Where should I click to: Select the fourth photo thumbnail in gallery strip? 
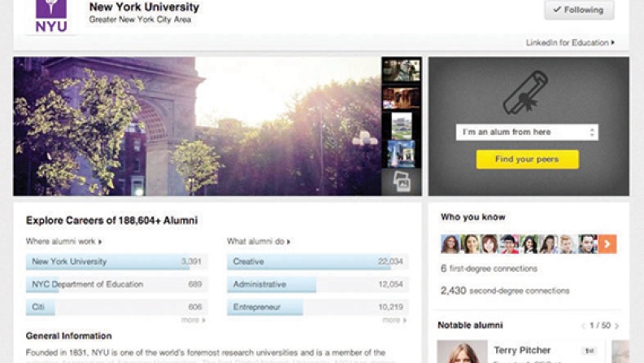[x=401, y=153]
